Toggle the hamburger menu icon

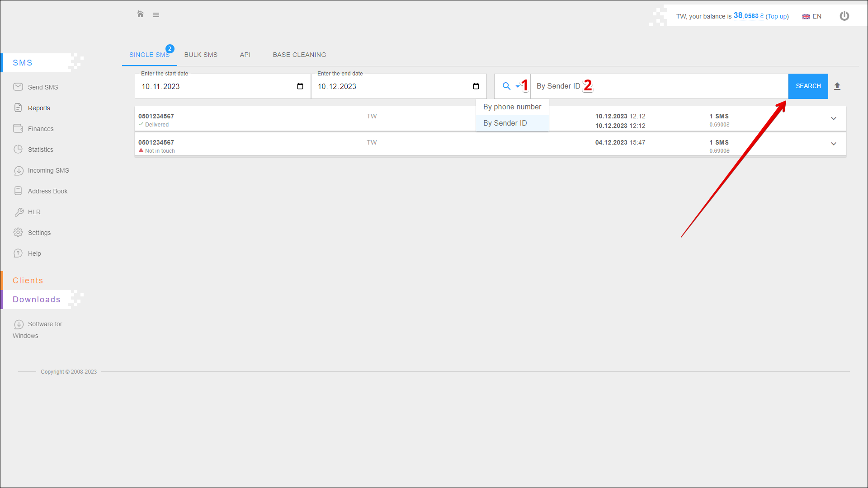click(156, 15)
